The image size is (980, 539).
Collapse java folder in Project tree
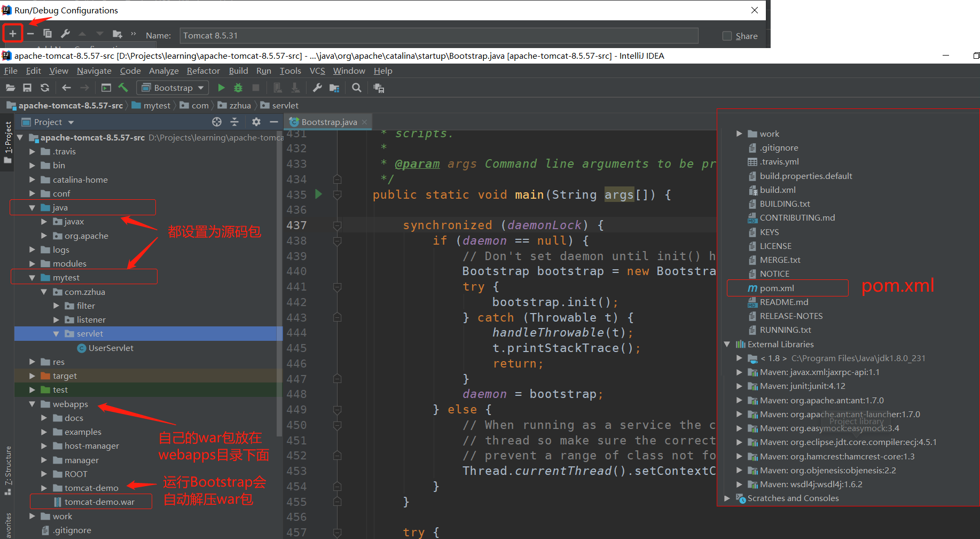click(32, 208)
